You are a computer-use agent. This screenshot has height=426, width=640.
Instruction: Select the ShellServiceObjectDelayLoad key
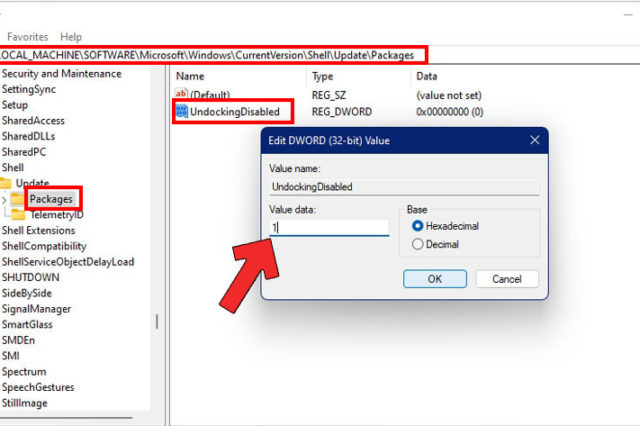(x=68, y=262)
